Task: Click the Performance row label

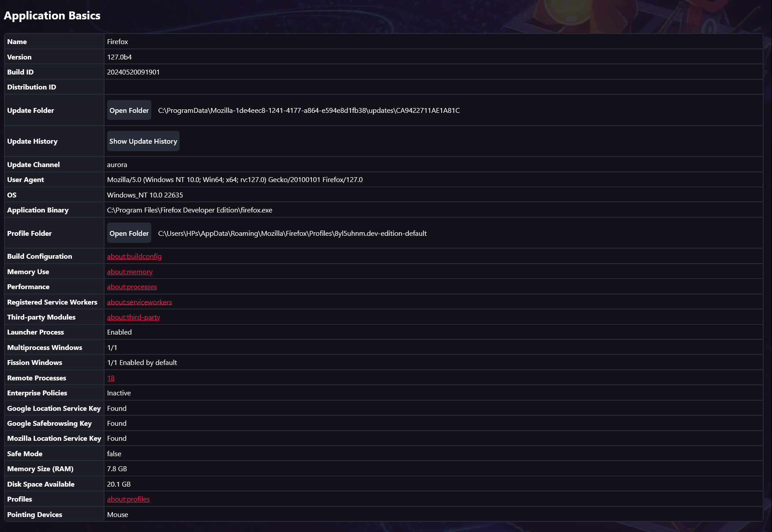Action: [x=28, y=287]
